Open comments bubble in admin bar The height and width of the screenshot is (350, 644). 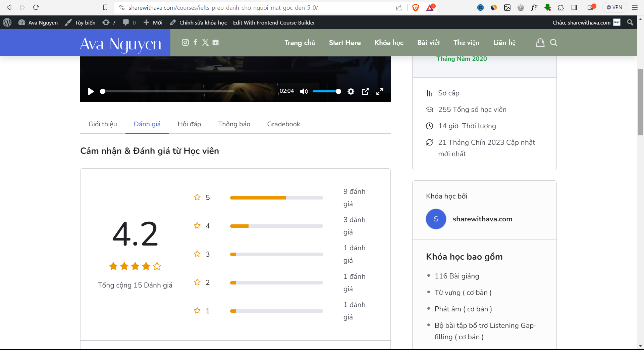pos(129,23)
